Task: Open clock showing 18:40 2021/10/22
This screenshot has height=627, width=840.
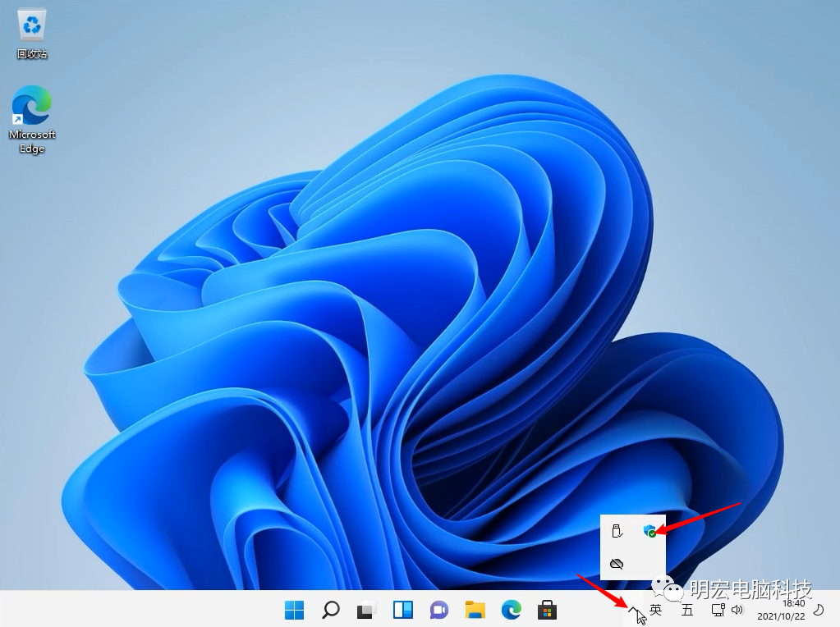Action: pos(781,610)
